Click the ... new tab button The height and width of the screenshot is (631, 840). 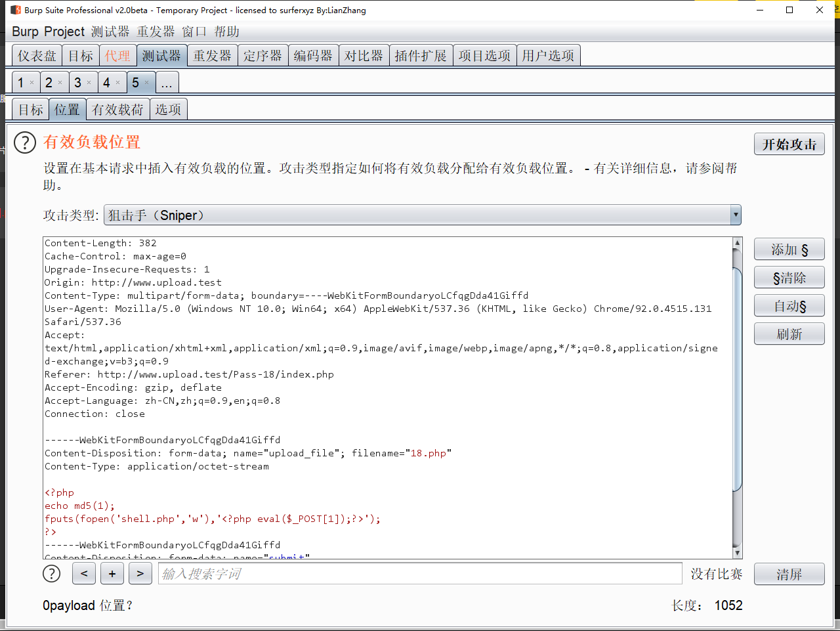click(x=167, y=83)
